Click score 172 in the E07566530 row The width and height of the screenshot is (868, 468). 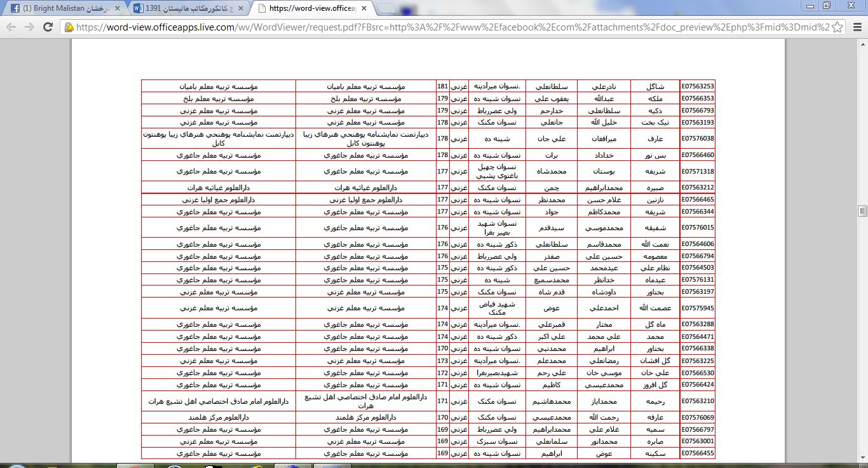point(443,373)
